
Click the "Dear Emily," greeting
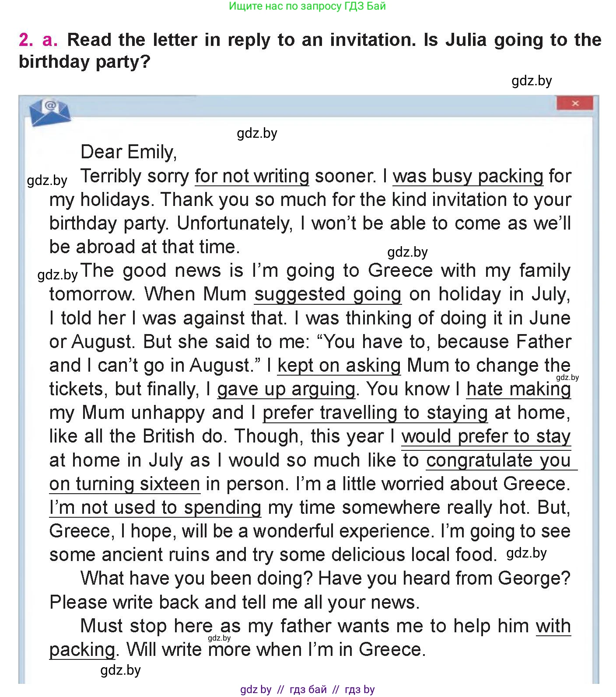click(x=129, y=152)
